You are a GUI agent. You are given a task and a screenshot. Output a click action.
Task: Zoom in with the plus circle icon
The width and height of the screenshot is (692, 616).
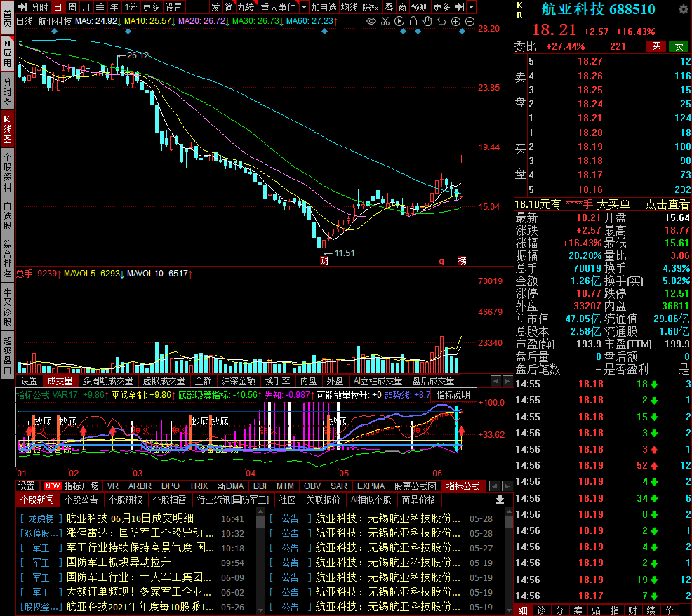[456, 21]
